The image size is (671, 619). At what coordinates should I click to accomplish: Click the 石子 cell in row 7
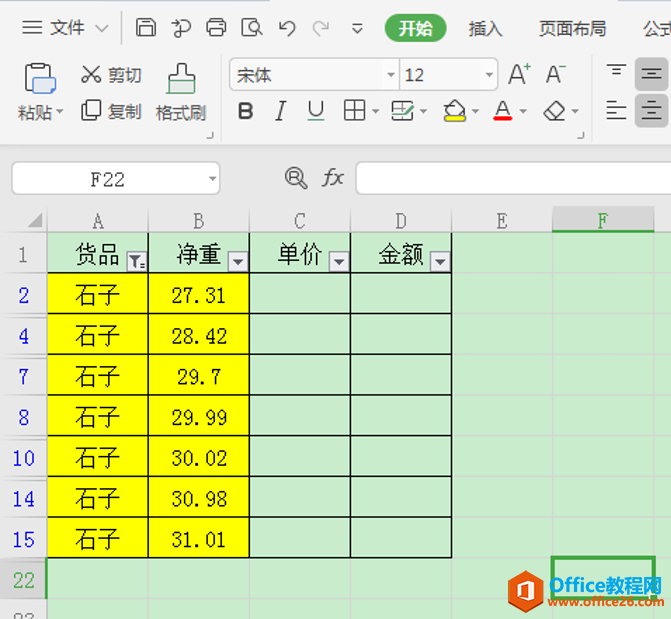coord(98,377)
